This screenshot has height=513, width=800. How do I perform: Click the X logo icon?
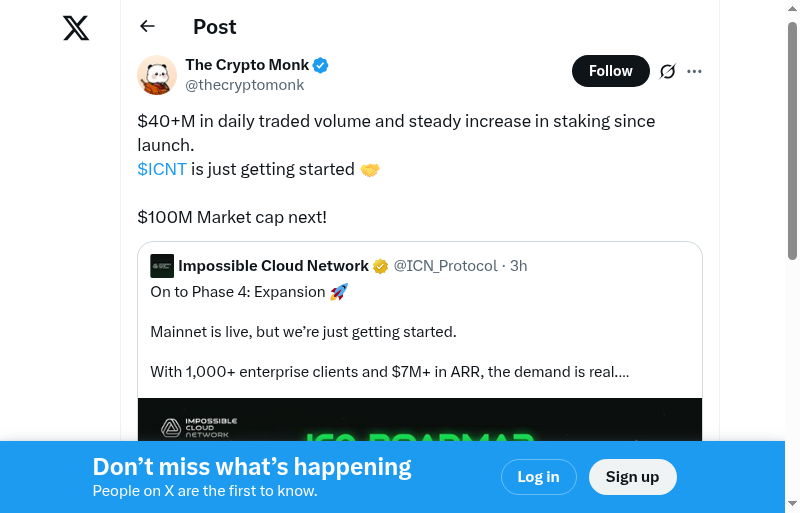click(76, 28)
